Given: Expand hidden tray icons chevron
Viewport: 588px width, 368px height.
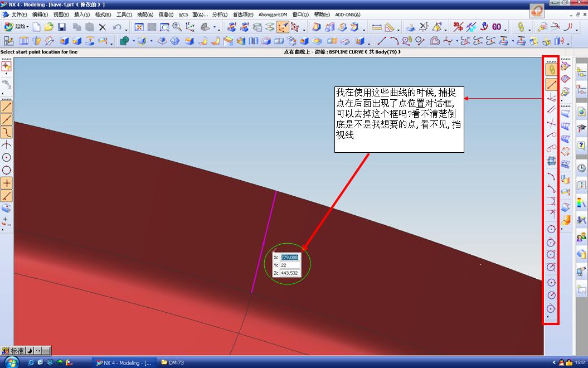Looking at the screenshot, I should (554, 363).
